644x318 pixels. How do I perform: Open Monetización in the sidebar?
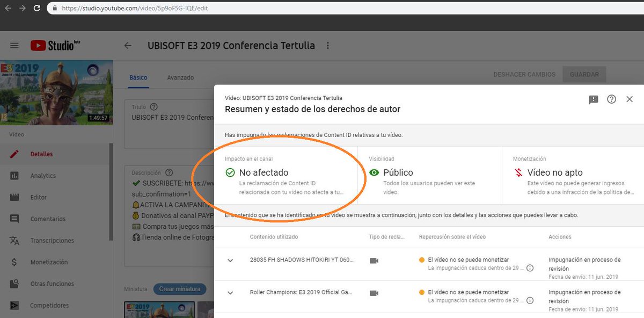[x=49, y=262]
